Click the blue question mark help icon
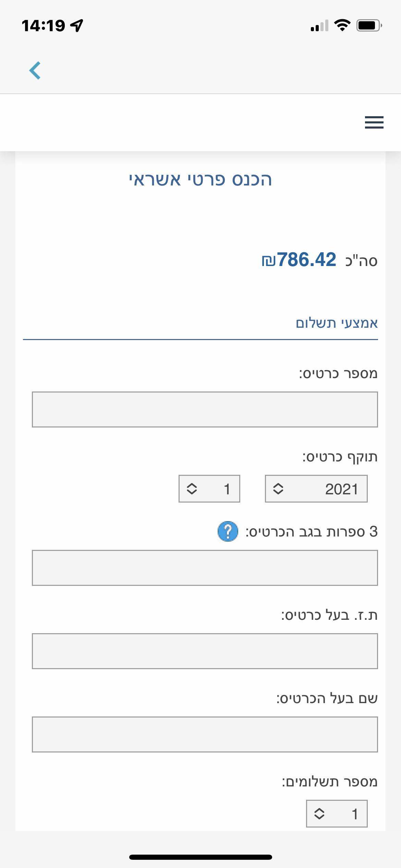This screenshot has height=868, width=401. [x=228, y=531]
